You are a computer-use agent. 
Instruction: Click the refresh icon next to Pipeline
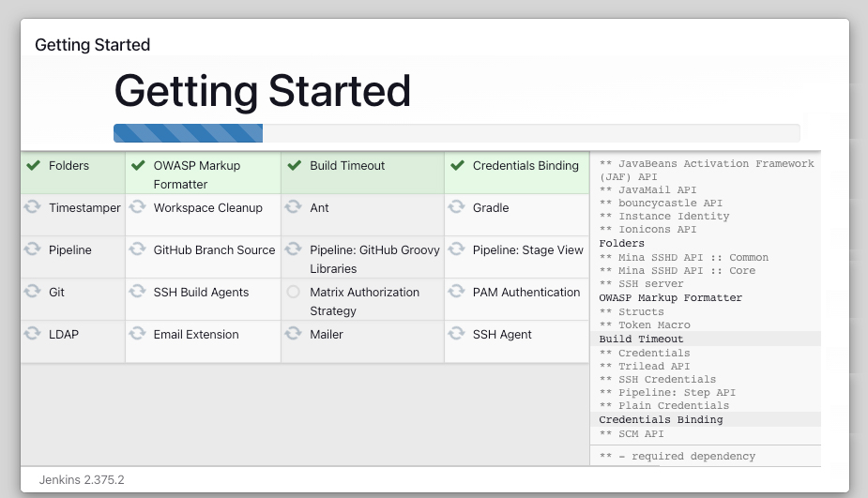pyautogui.click(x=33, y=249)
